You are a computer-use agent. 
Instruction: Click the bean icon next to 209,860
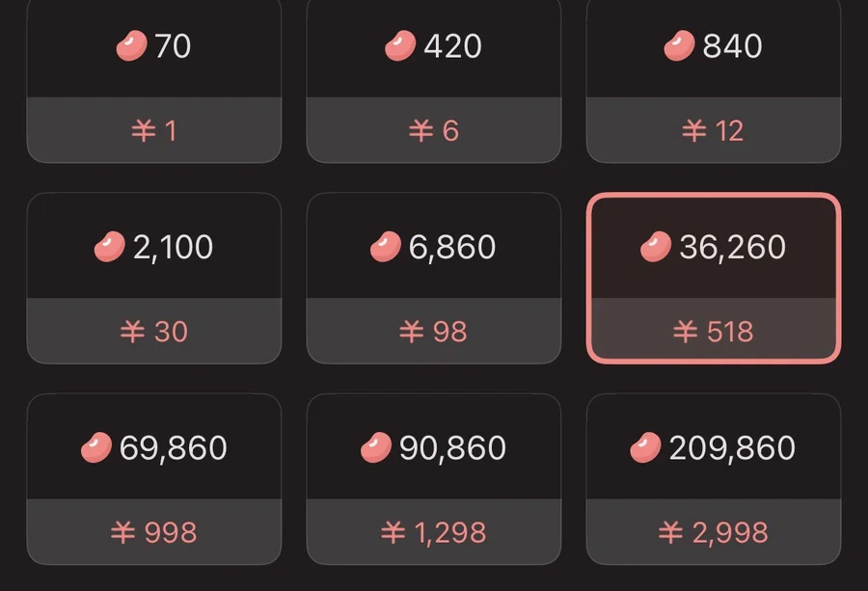(x=645, y=447)
